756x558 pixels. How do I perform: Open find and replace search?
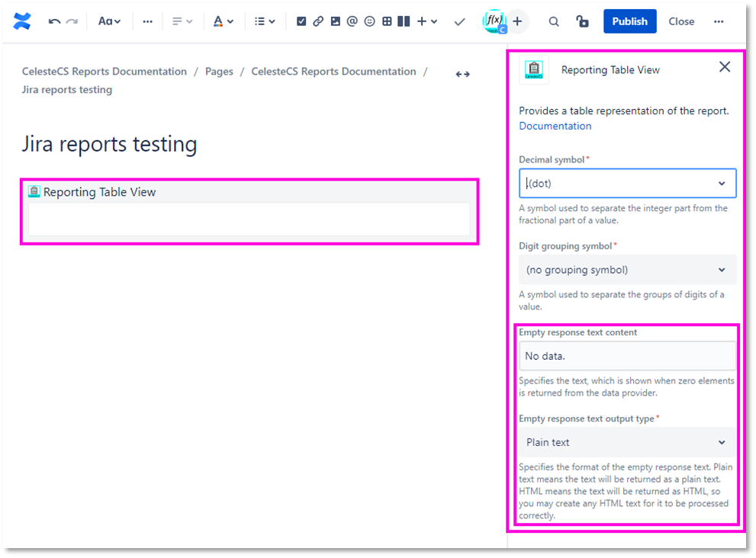pos(554,21)
